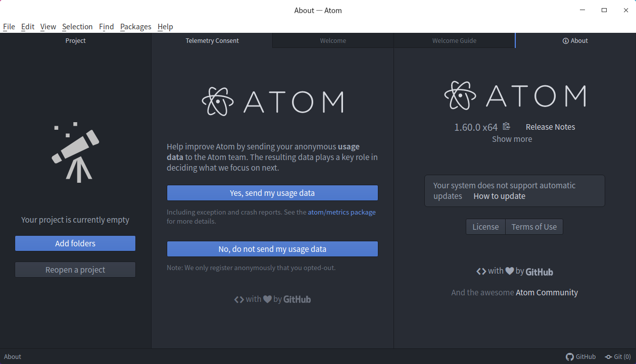Image resolution: width=636 pixels, height=364 pixels.
Task: Expand version details with Show more
Action: (x=512, y=139)
